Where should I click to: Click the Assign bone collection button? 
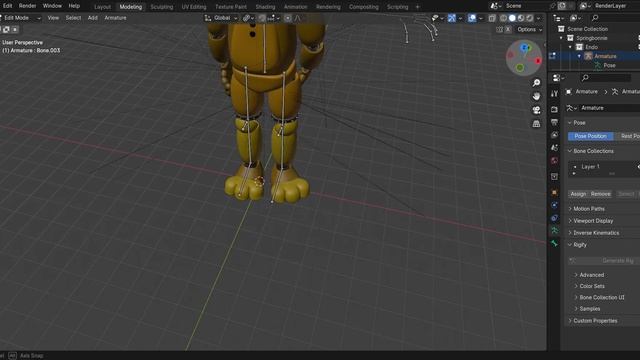coord(578,194)
